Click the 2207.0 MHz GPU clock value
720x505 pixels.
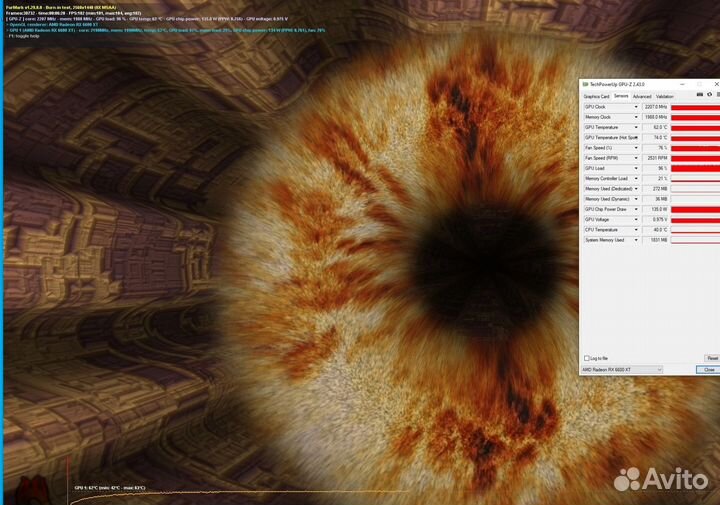pos(655,107)
